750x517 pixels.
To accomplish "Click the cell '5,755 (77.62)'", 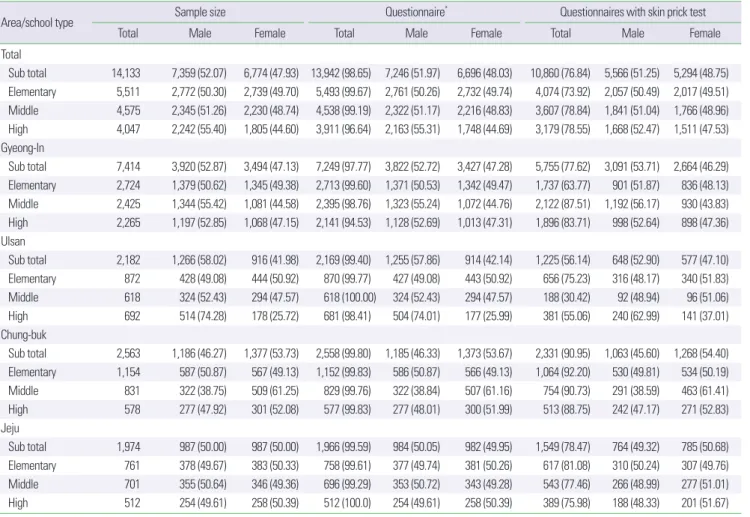I will 562,166.
